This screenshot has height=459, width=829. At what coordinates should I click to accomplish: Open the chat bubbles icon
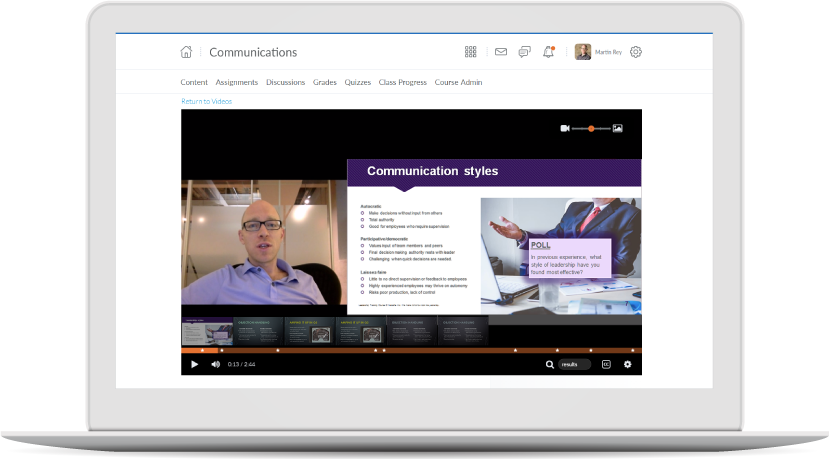point(524,52)
